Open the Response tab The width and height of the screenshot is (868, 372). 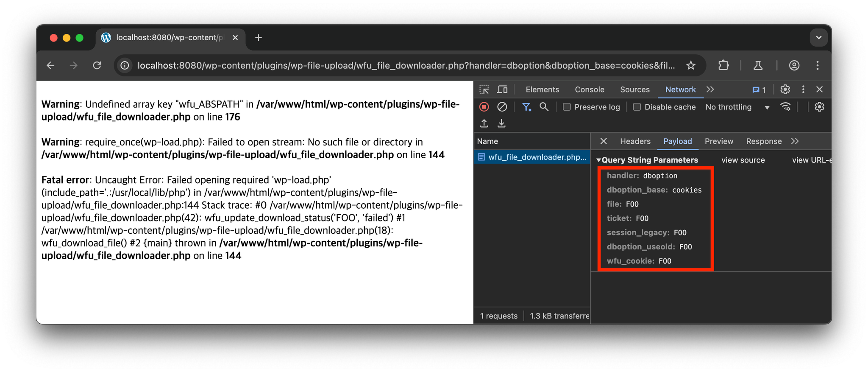[x=764, y=141]
